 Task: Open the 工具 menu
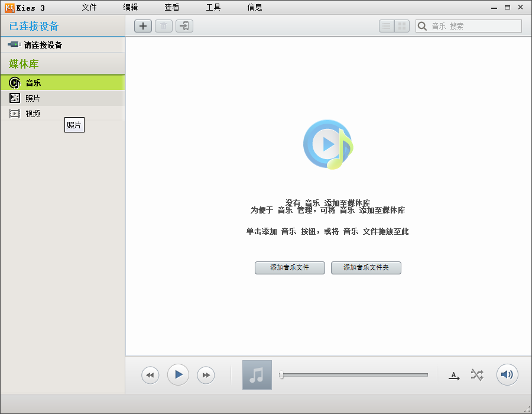click(213, 7)
